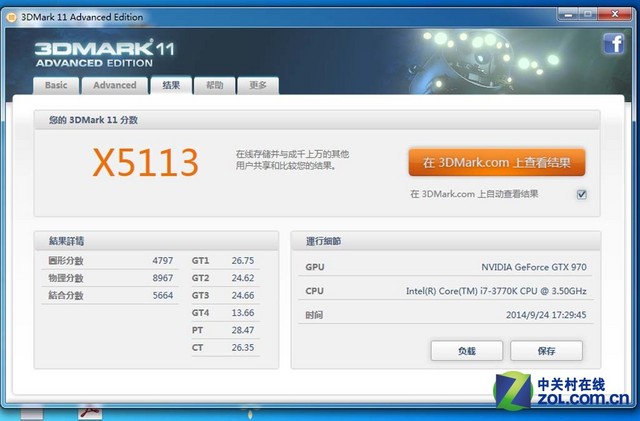Screen dimensions: 640x421
Task: Select the GT3 value 24.66
Action: pyautogui.click(x=243, y=295)
